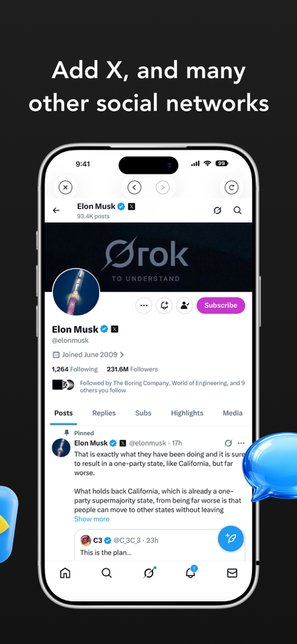Open Grok from profile header icon
The height and width of the screenshot is (644, 297).
[217, 210]
